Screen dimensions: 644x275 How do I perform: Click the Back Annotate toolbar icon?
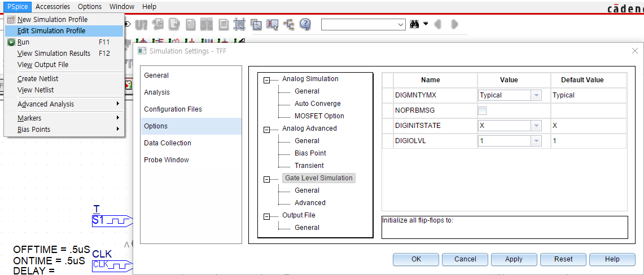(159, 25)
